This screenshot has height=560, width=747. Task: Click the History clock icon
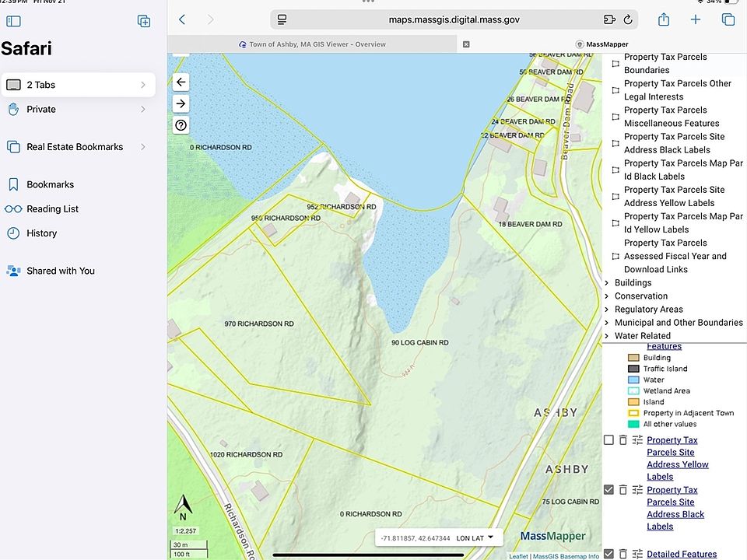[x=13, y=233]
